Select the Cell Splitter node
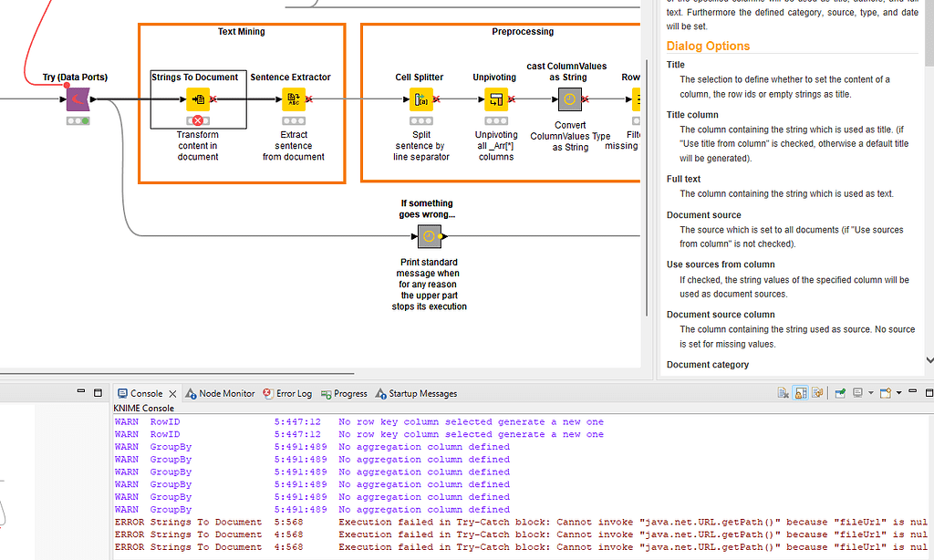The width and height of the screenshot is (934, 560). (420, 99)
